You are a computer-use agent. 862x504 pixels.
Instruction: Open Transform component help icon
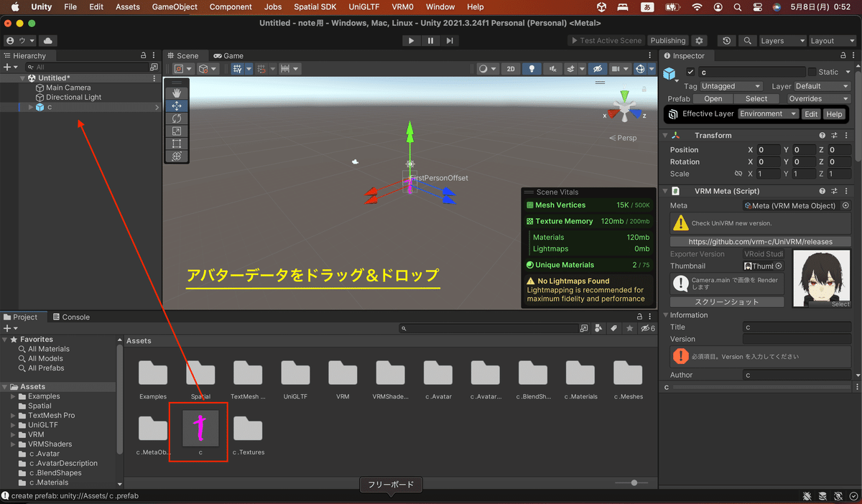[x=822, y=136]
